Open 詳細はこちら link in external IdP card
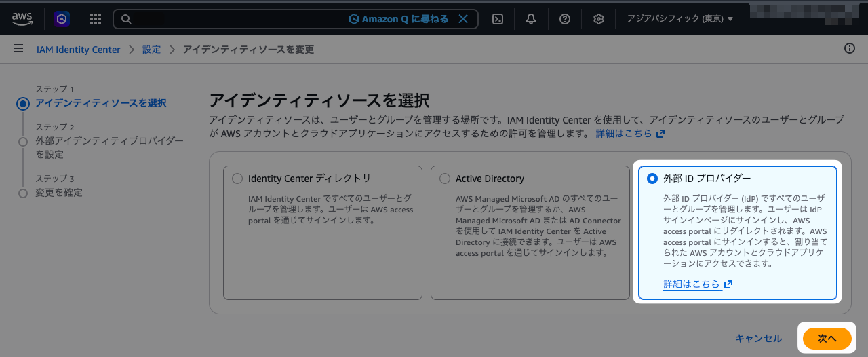Screen dimensions: 868x357 [692, 284]
